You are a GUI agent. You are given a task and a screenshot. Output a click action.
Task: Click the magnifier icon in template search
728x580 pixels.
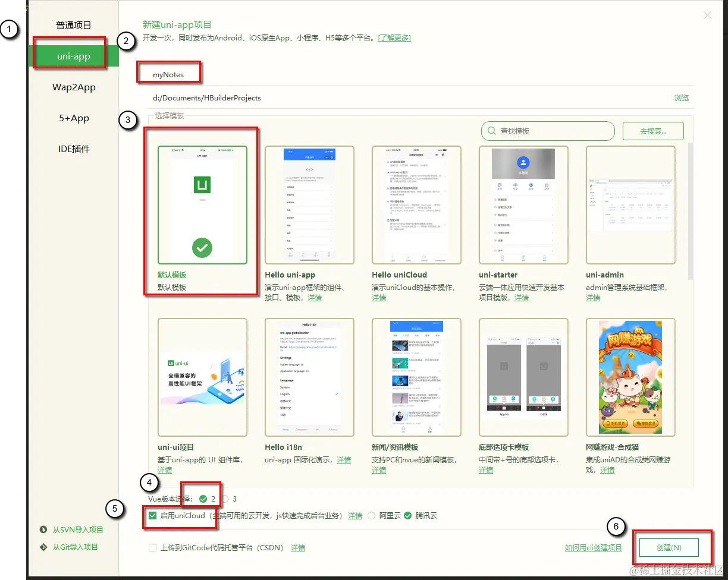pyautogui.click(x=492, y=131)
